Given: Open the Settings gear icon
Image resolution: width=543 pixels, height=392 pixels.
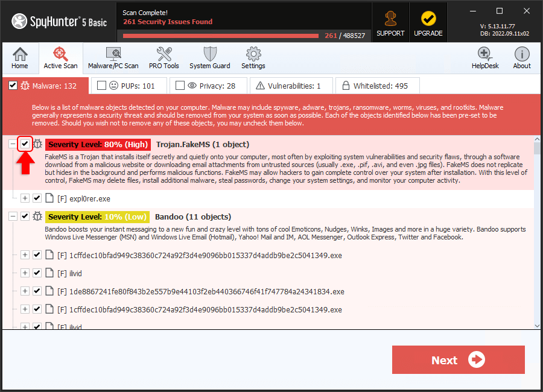Looking at the screenshot, I should 253,58.
